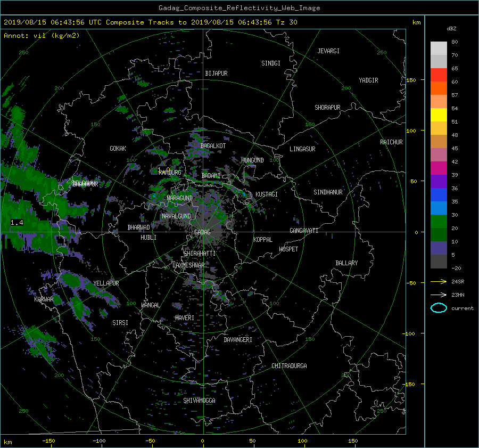Click the 'Annot: vil (kg/m2)' annotation label
Viewport: 479px width, 448px height.
point(42,36)
